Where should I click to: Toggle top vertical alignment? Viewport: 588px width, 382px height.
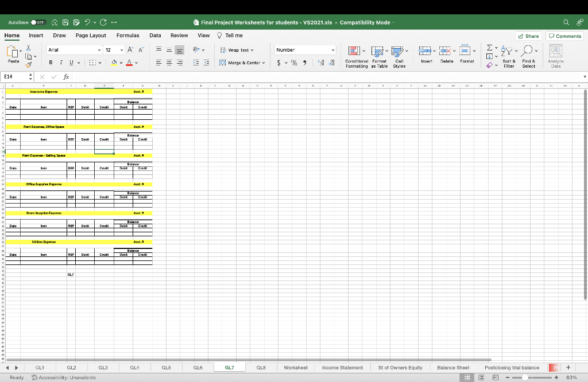pyautogui.click(x=158, y=50)
